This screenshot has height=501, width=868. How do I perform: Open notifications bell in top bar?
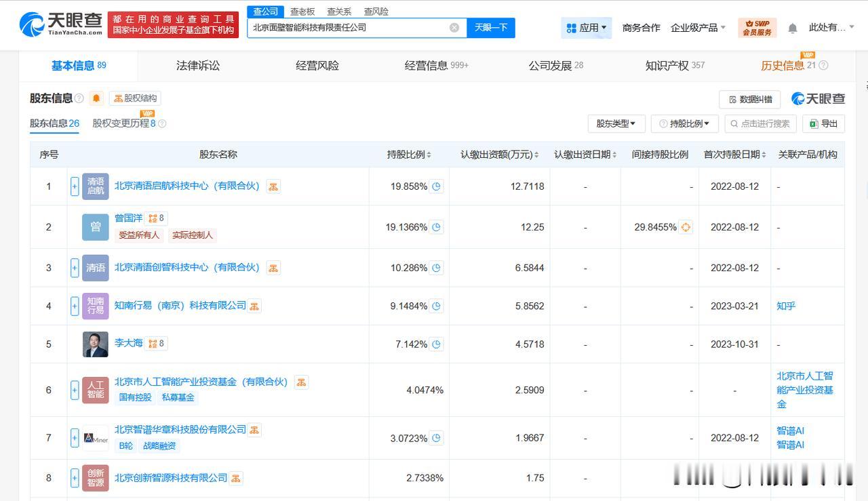pos(792,28)
